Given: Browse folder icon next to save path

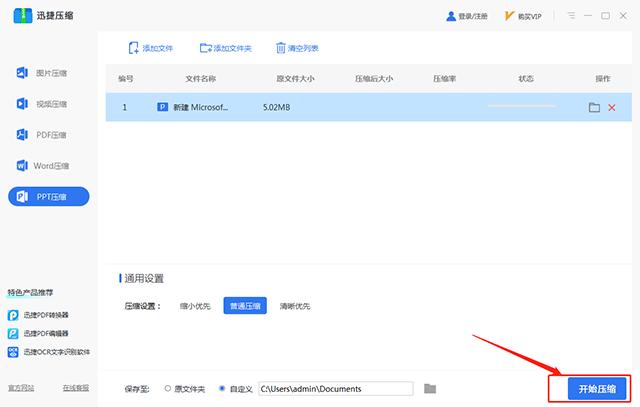Looking at the screenshot, I should click(430, 389).
